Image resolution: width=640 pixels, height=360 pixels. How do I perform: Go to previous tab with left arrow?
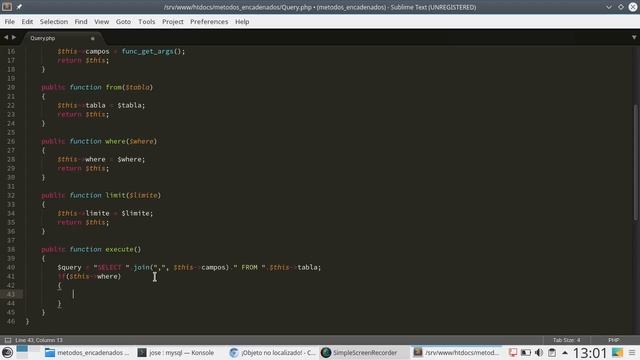tap(6, 38)
